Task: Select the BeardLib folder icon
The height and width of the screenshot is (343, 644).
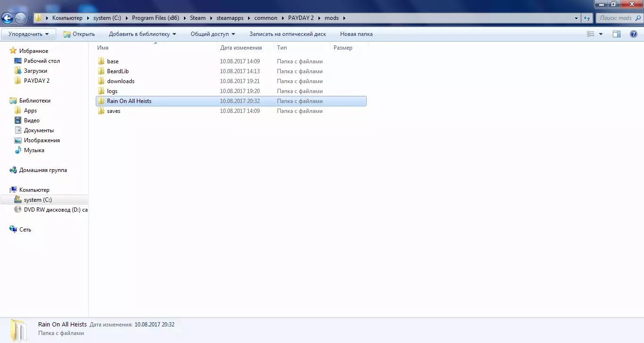Action: (x=101, y=71)
